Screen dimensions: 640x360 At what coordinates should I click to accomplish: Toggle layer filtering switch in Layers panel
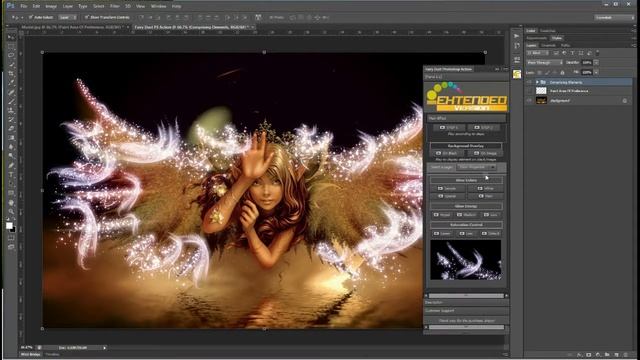coord(597,53)
